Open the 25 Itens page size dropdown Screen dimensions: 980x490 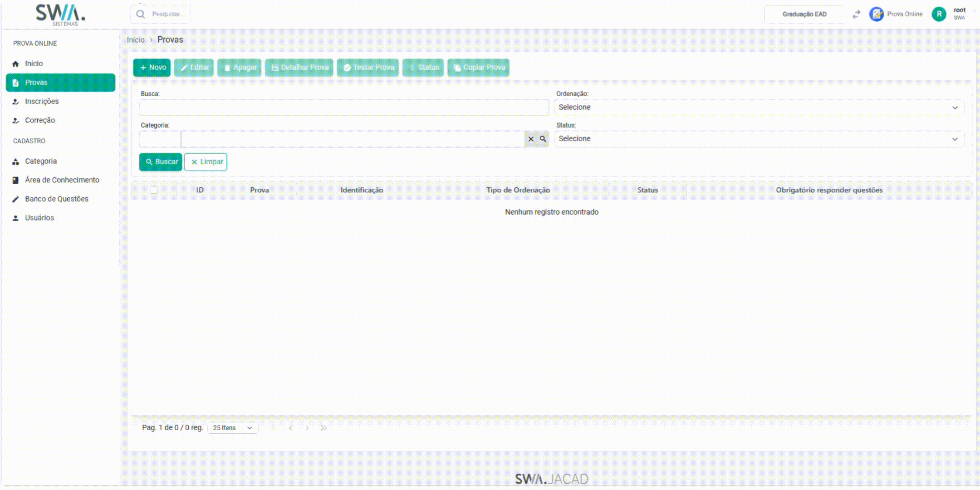coord(233,428)
